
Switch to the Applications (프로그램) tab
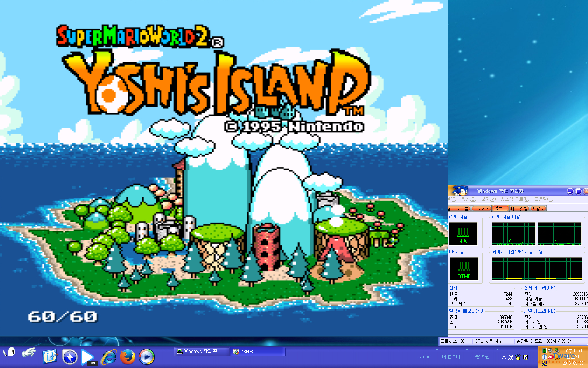coord(459,209)
